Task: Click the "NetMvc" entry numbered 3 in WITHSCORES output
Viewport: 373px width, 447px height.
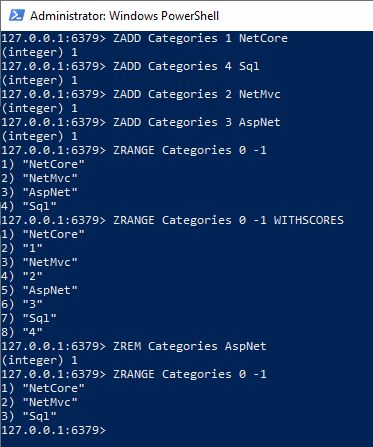Action: click(50, 262)
